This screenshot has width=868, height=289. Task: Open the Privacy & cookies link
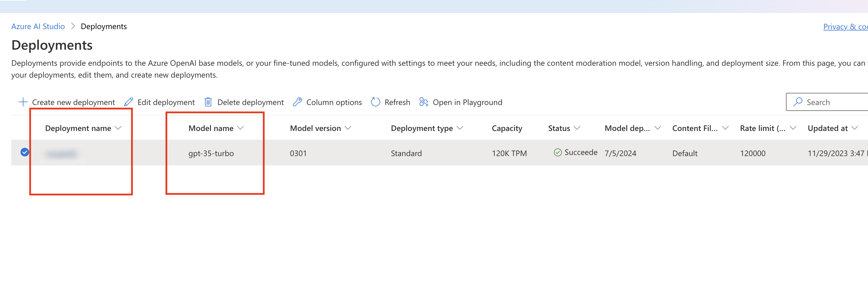[845, 27]
